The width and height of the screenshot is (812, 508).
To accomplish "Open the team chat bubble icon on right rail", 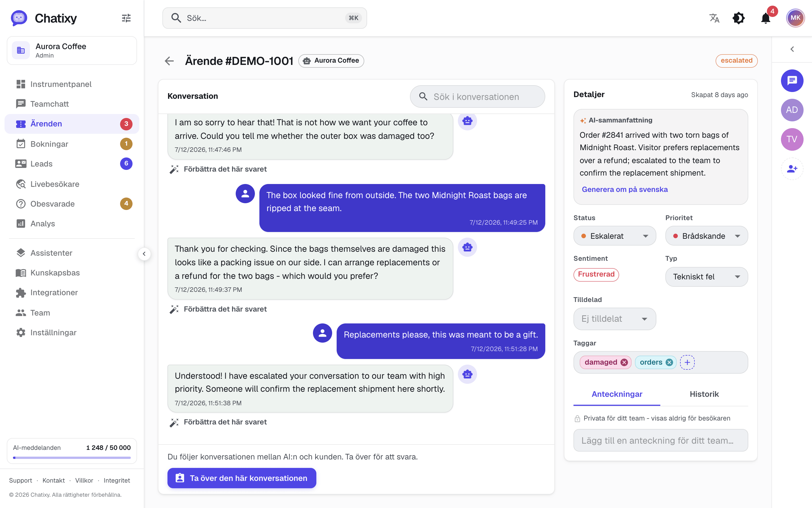I will (x=792, y=81).
